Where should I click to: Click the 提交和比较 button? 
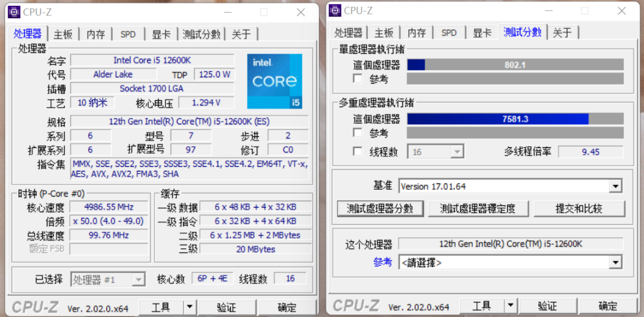click(x=579, y=209)
